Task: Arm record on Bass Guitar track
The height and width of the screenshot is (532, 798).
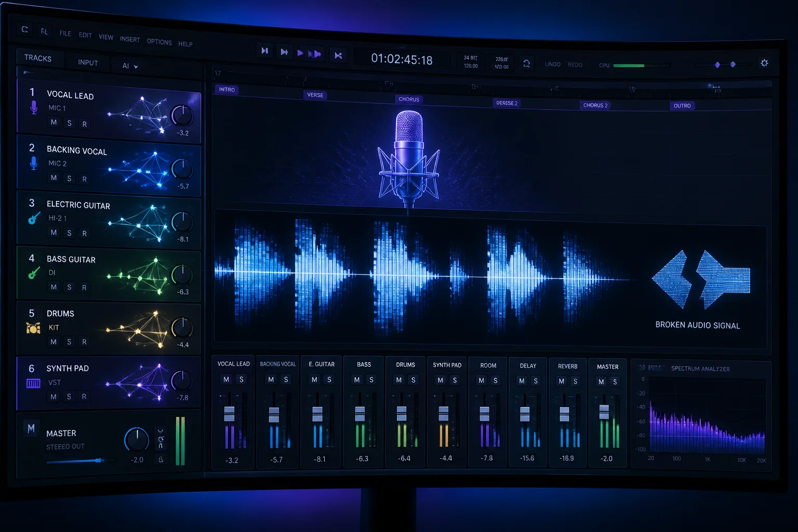Action: pyautogui.click(x=84, y=287)
